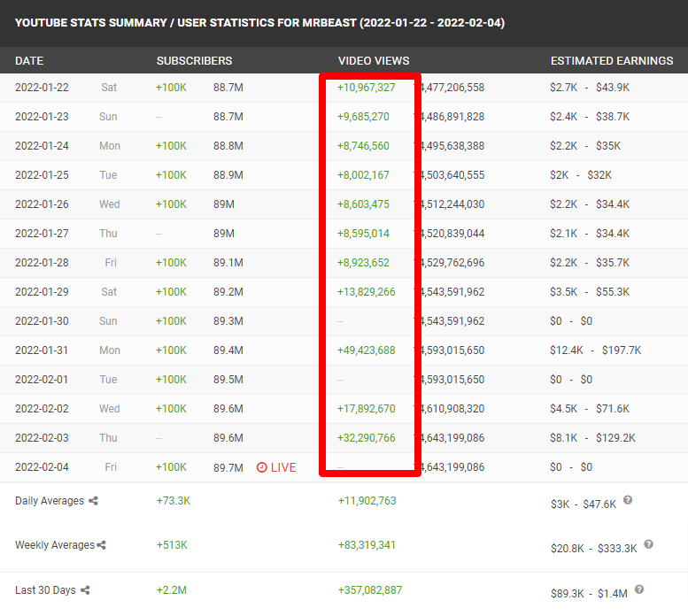Click date 2022-02-02

(43, 409)
